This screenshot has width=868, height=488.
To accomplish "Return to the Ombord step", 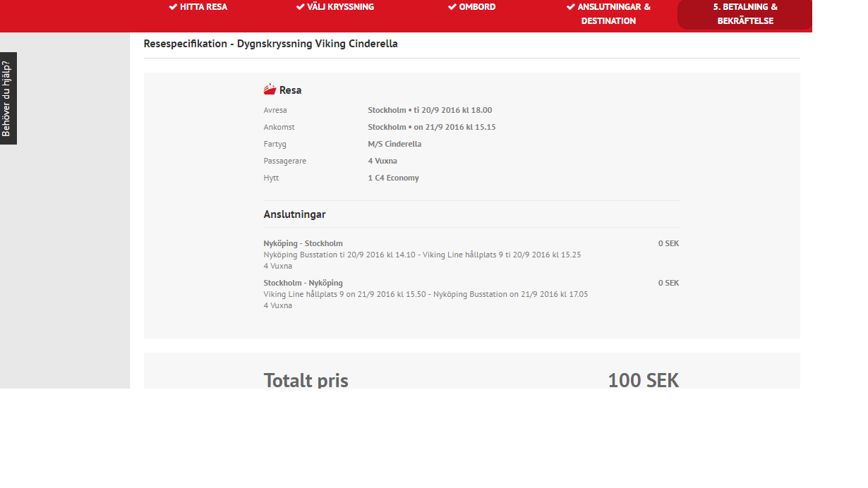I will click(471, 7).
